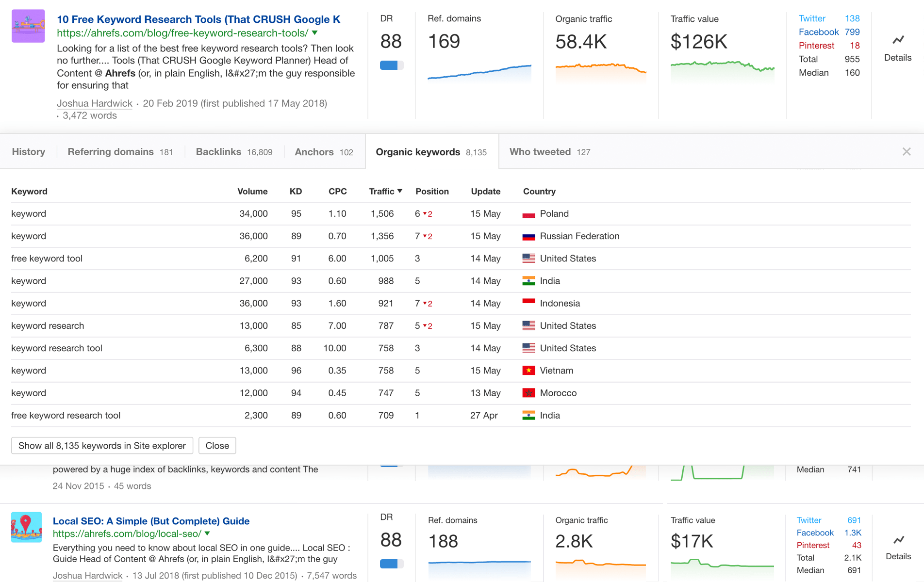Open Local SEO: A Simple Guide title link

coord(151,521)
